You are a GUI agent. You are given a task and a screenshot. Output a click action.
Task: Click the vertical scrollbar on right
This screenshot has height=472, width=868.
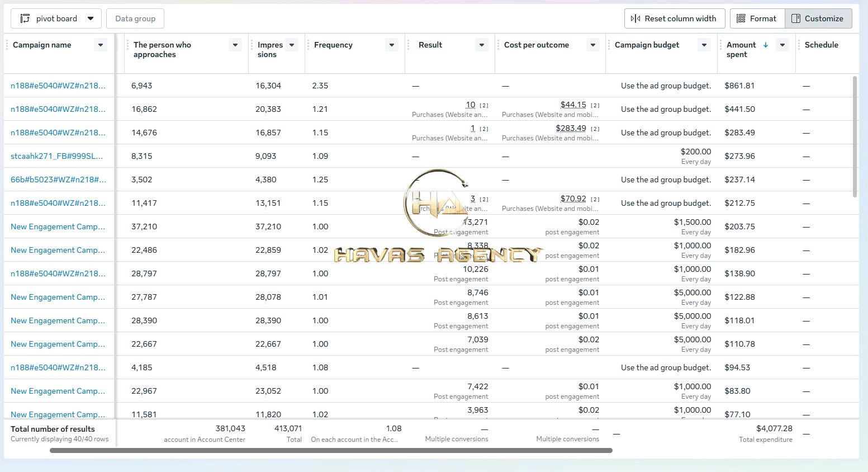(855, 136)
